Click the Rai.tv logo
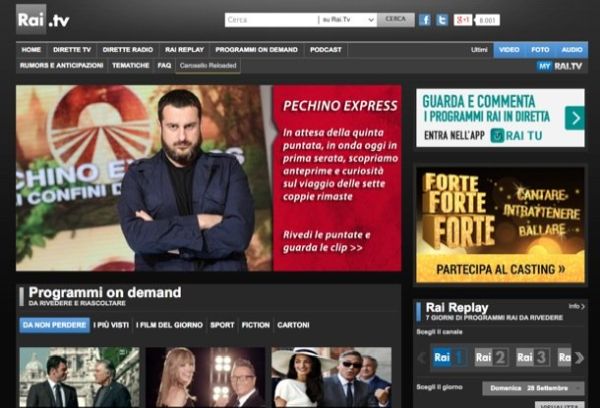Screen dimensions: 600x408 43,19
